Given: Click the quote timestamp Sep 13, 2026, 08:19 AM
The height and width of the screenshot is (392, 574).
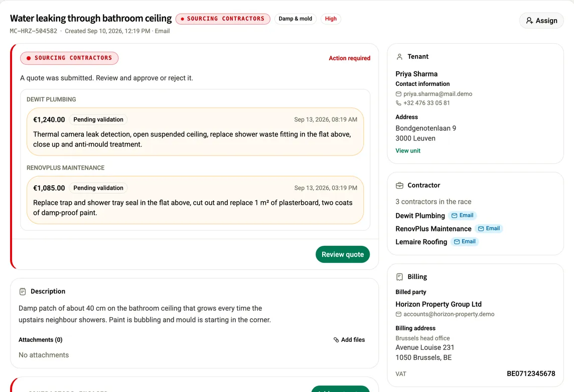Looking at the screenshot, I should click(326, 119).
